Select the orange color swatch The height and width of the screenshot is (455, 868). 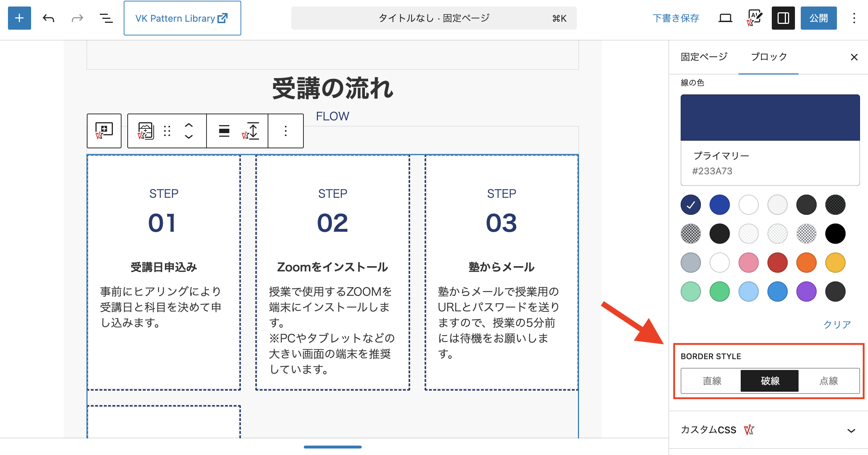click(x=807, y=263)
